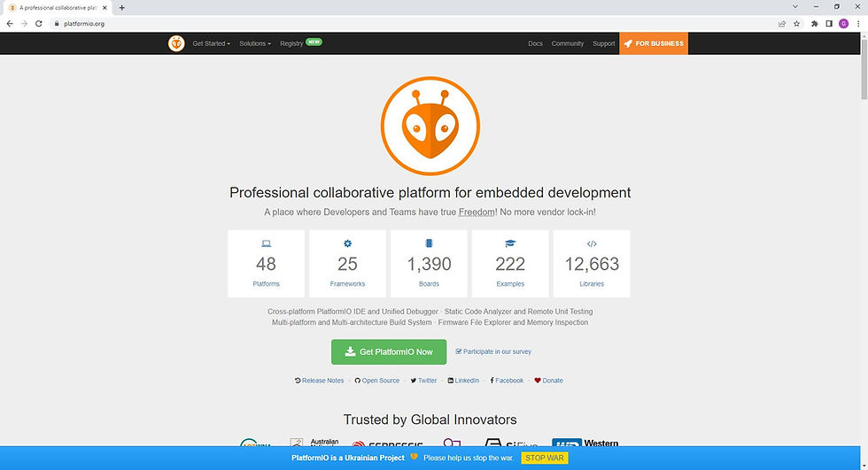Click the heart icon beside Donate
This screenshot has height=470, width=868.
(538, 381)
